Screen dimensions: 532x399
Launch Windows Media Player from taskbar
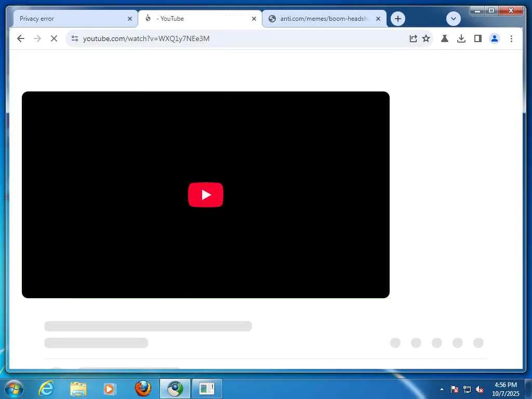coord(109,389)
